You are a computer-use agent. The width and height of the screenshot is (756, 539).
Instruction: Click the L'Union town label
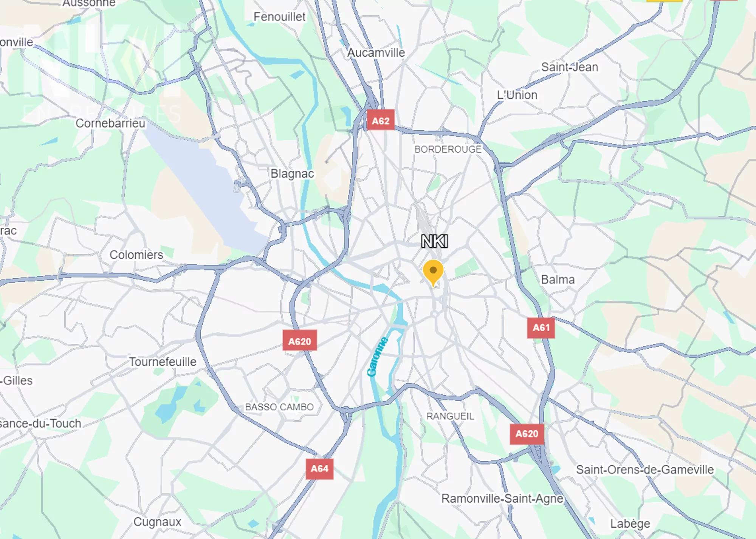pyautogui.click(x=517, y=95)
